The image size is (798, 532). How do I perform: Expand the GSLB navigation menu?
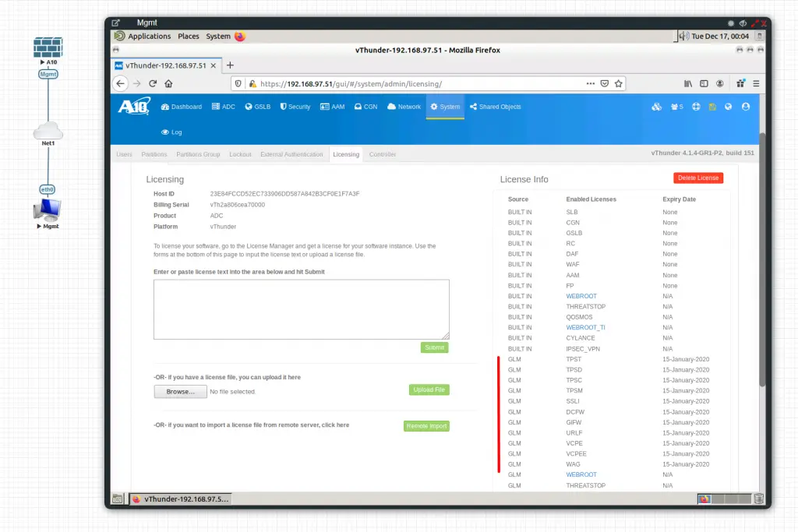257,107
